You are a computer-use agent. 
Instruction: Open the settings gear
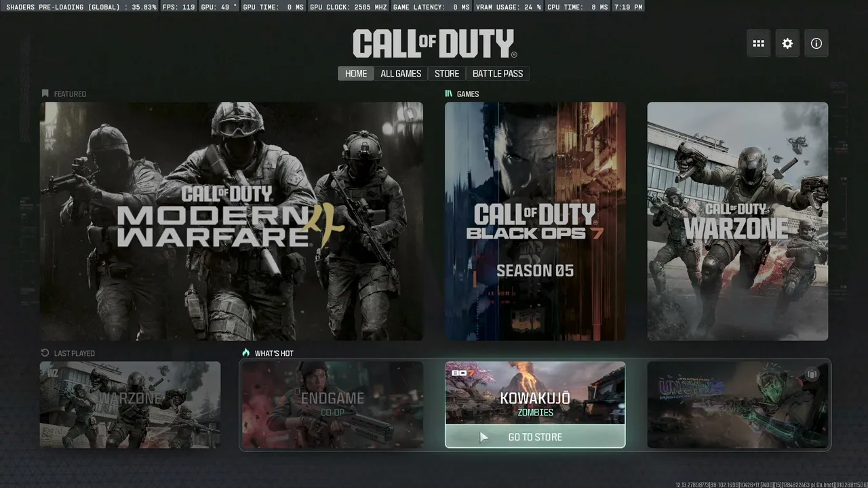point(787,43)
